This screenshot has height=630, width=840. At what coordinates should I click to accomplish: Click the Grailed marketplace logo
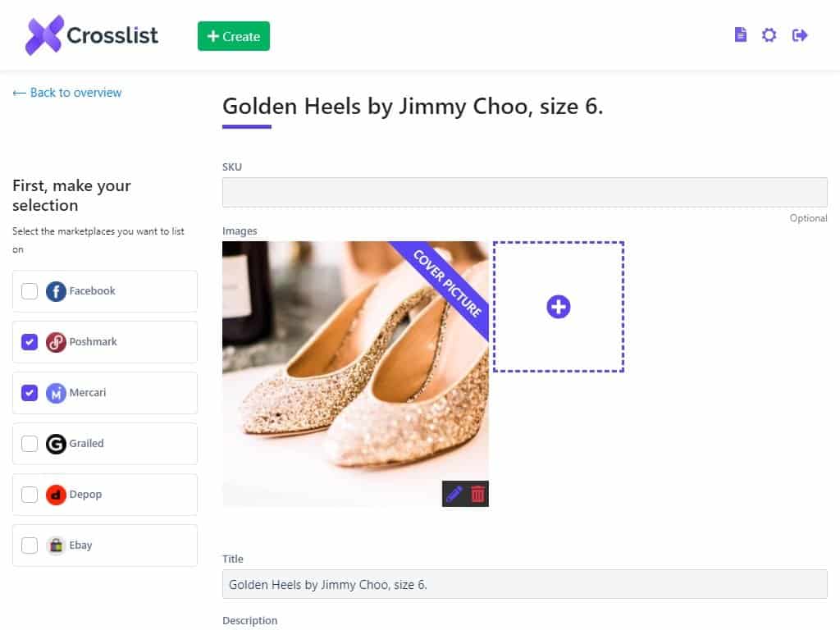(x=56, y=444)
